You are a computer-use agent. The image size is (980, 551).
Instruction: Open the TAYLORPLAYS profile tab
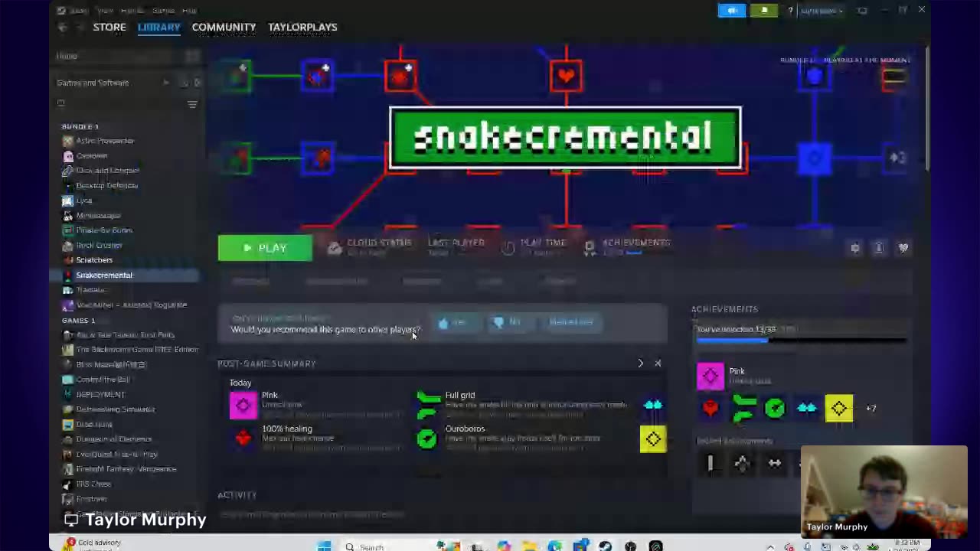pos(302,27)
